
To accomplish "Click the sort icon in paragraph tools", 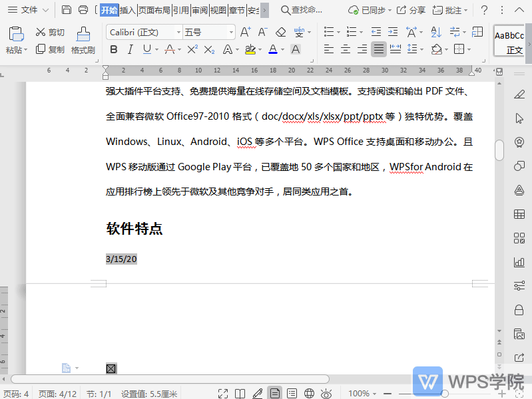I will tap(436, 32).
